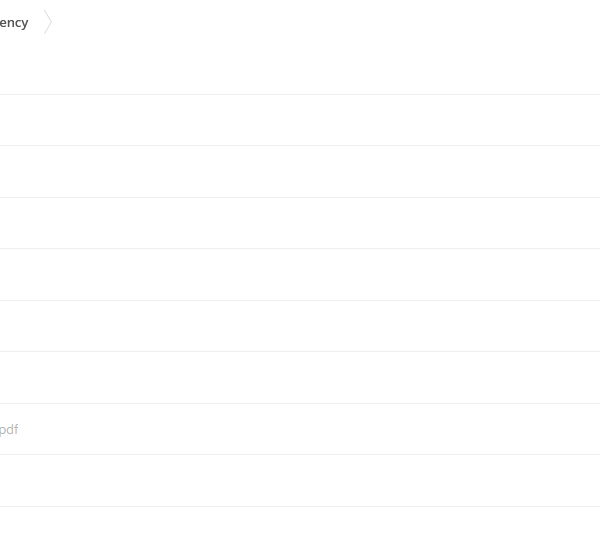This screenshot has height=559, width=600.
Task: Select the fourth list row under the header area
Action: (300, 274)
